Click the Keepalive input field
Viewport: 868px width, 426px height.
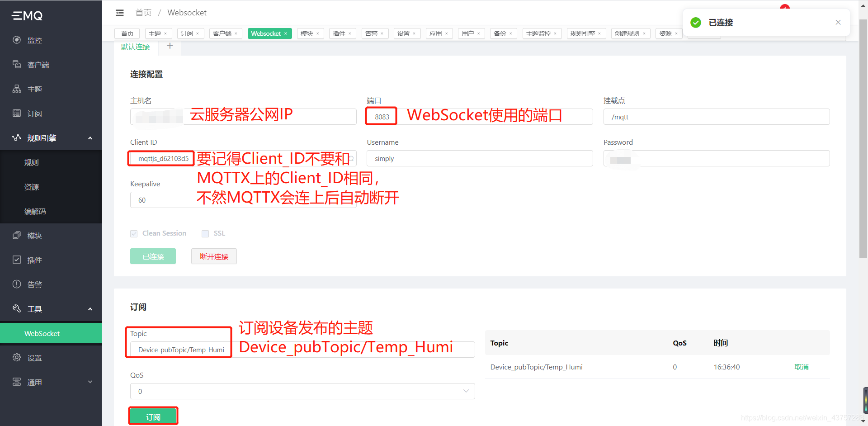(243, 200)
